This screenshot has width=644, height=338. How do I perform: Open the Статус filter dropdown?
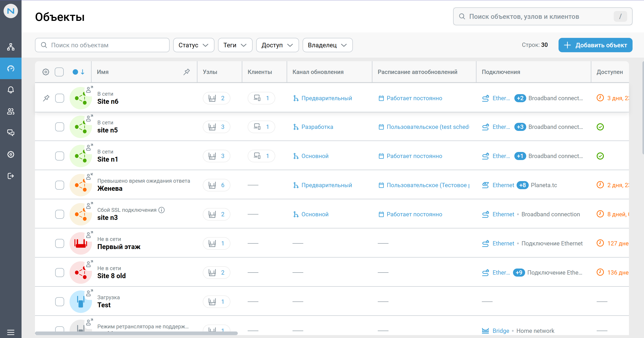click(x=194, y=45)
